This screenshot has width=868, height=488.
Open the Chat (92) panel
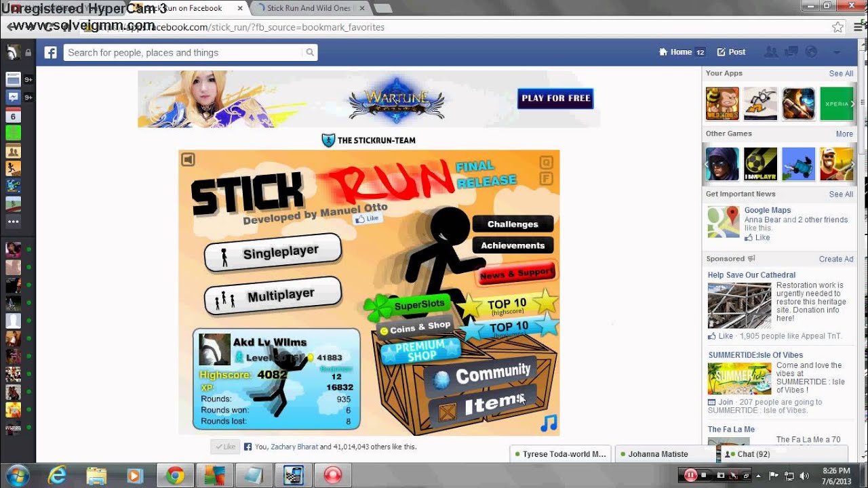pos(783,454)
